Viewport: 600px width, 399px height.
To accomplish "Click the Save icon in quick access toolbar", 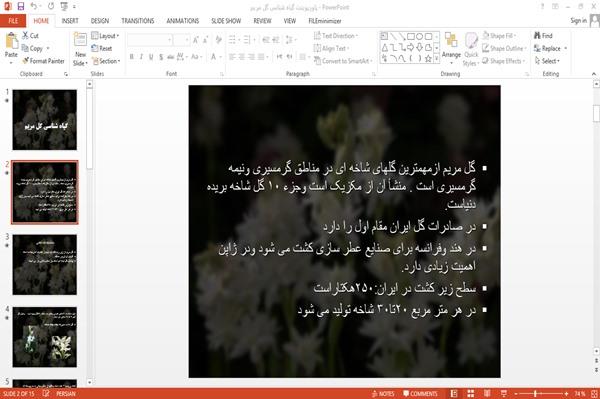I will pyautogui.click(x=21, y=6).
